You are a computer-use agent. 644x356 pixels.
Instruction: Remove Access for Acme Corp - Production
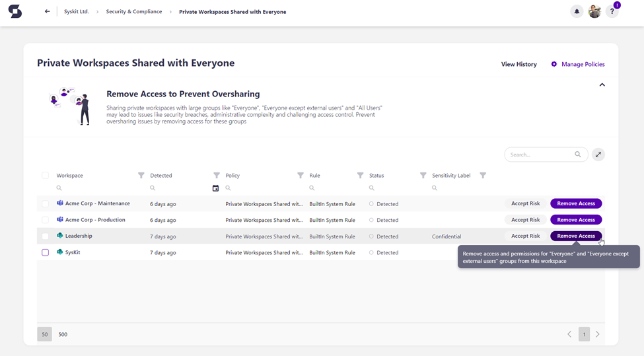[x=576, y=220]
